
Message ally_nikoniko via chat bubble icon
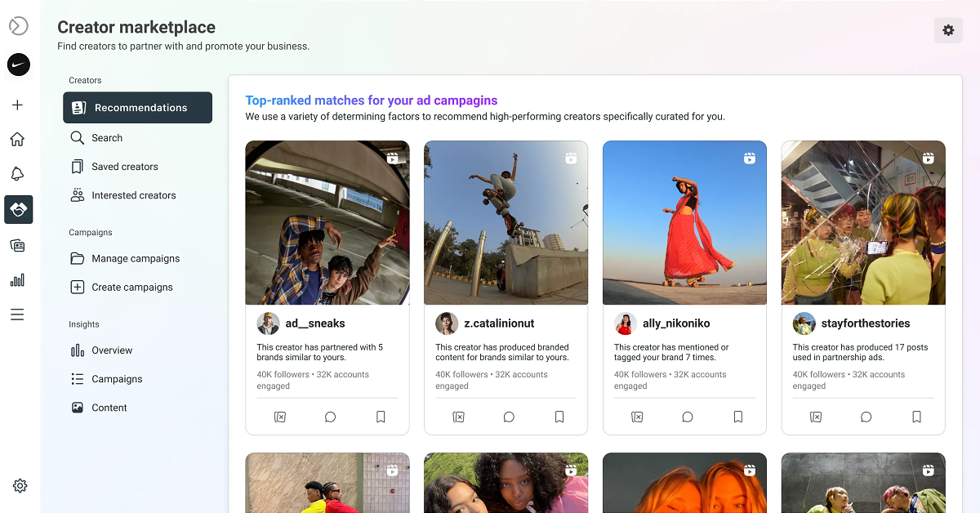[x=688, y=417]
